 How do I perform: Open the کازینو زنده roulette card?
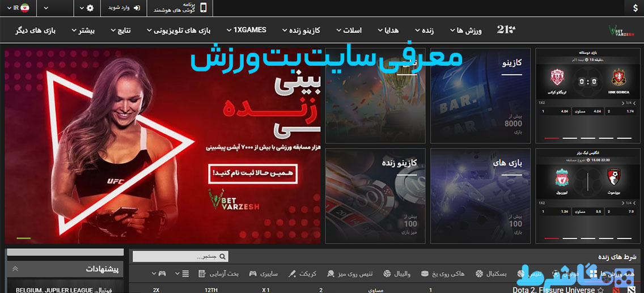coord(375,196)
